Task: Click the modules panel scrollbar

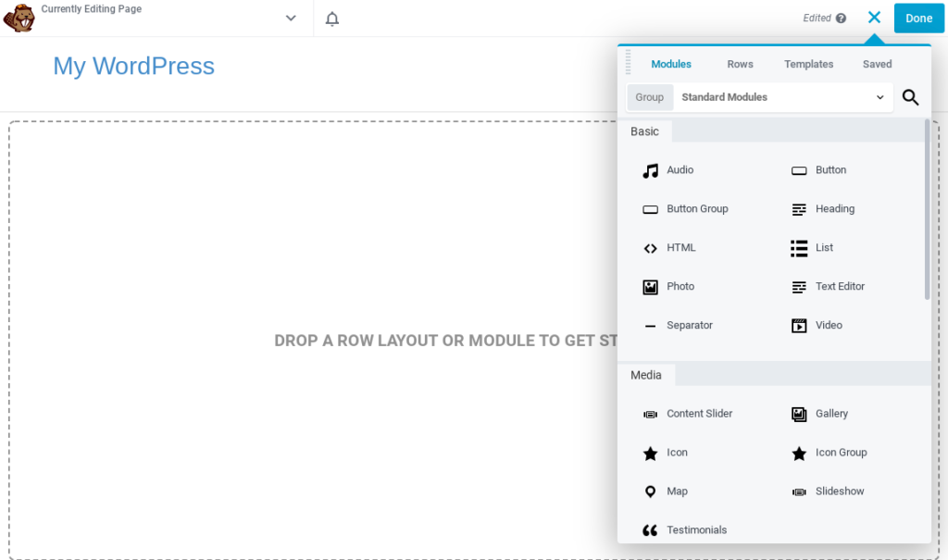Action: [927, 209]
